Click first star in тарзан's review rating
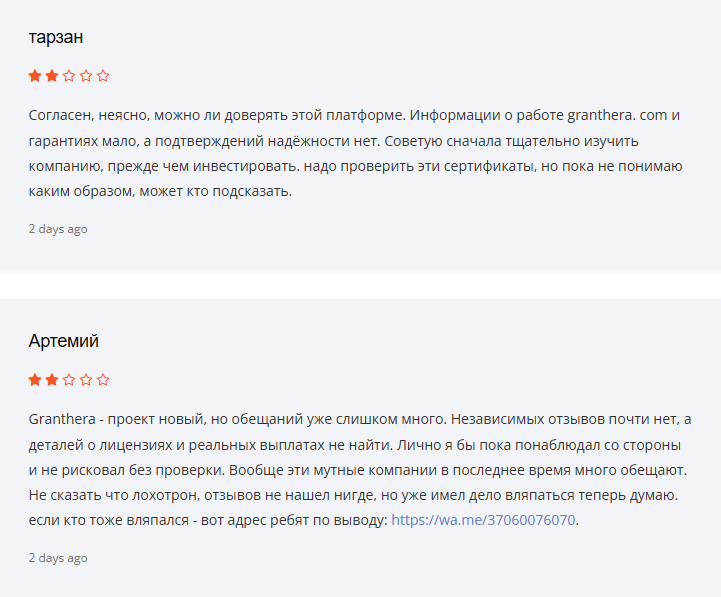The image size is (721, 597). point(35,76)
